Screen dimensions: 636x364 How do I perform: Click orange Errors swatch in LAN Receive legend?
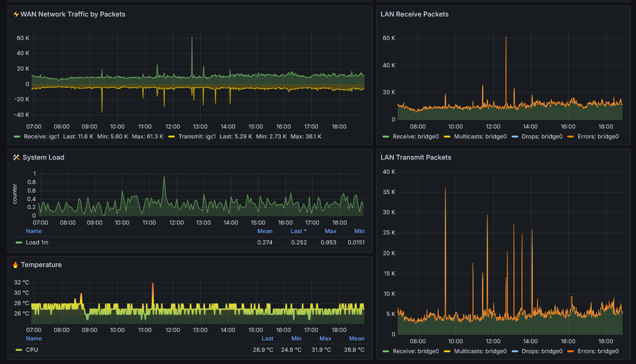[571, 137]
